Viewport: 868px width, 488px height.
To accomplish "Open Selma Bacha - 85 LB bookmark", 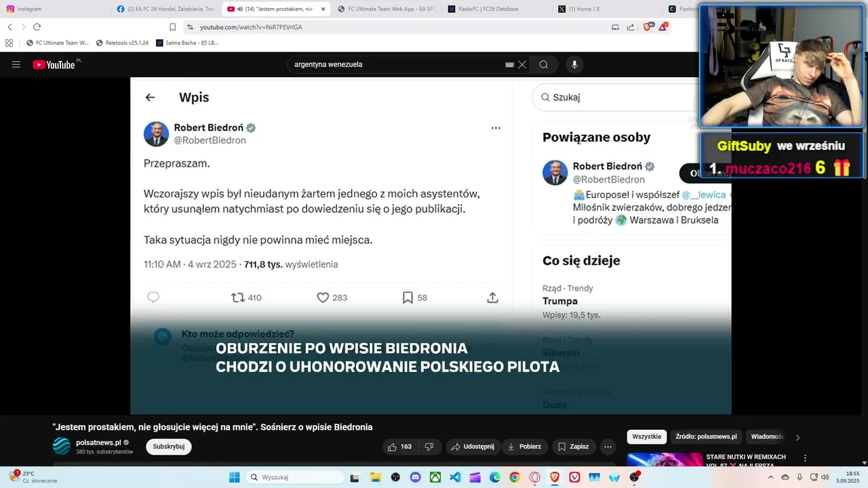I will 187,43.
